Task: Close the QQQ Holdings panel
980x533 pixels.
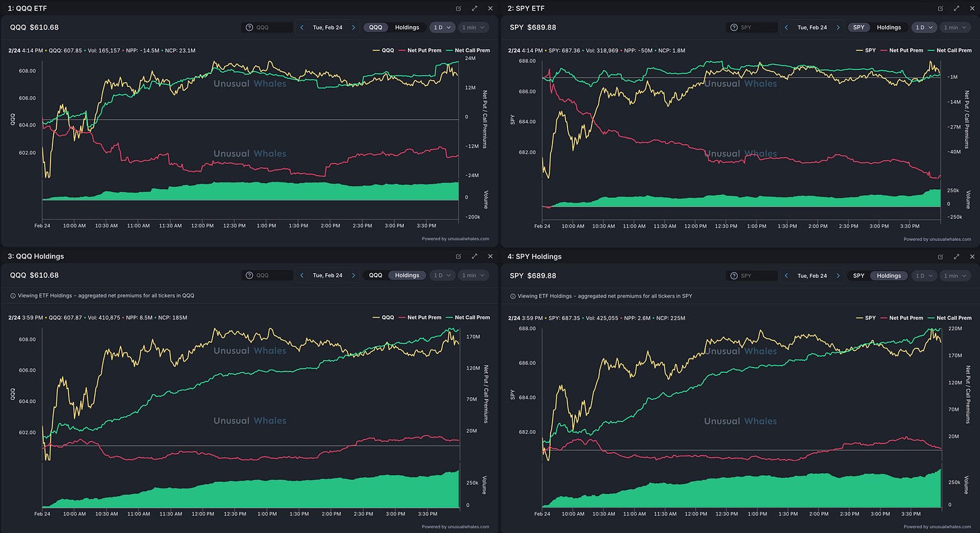Action: coord(490,256)
